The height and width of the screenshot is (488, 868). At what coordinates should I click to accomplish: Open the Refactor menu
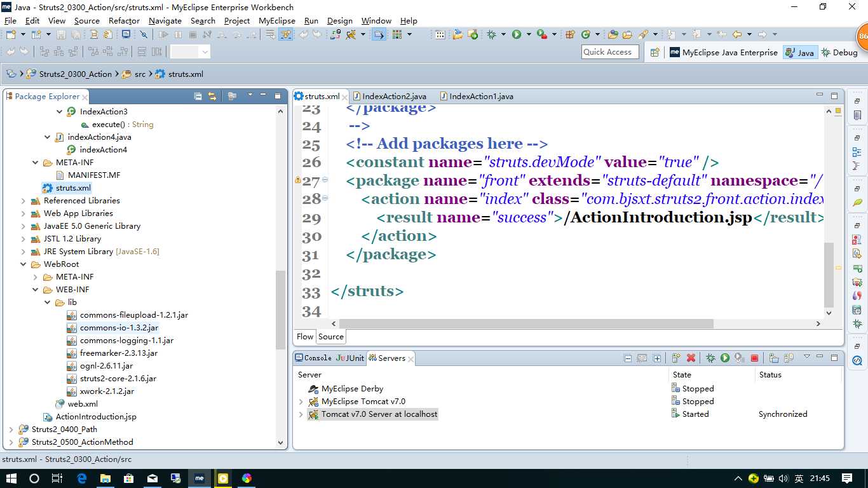coord(124,20)
